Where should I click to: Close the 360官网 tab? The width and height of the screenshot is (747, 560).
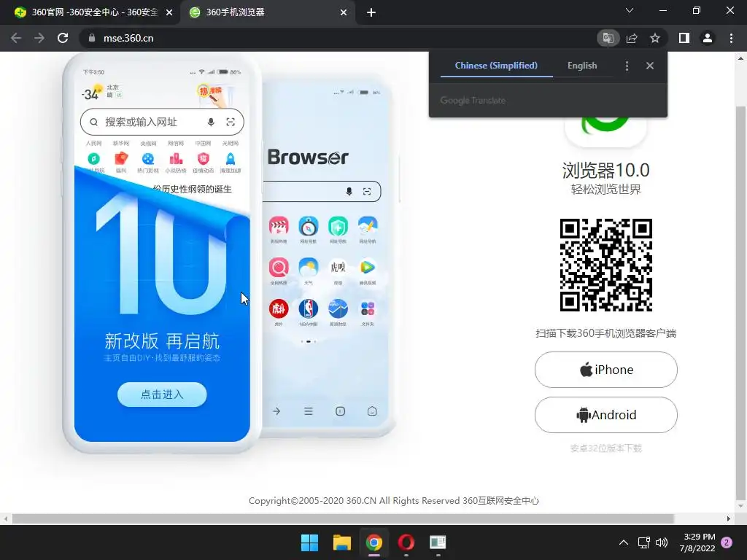tap(169, 12)
